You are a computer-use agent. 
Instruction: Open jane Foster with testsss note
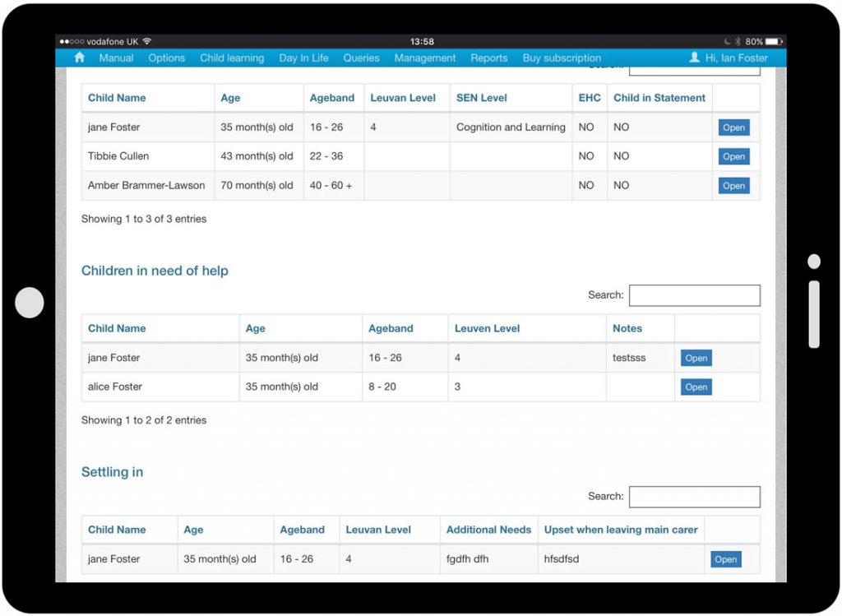[696, 359]
